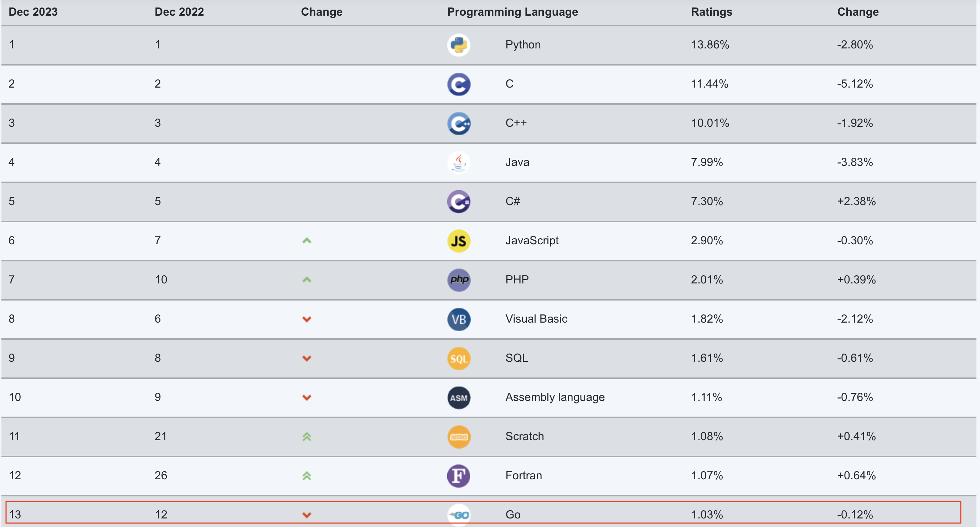The image size is (980, 527).
Task: Click the C# logo icon
Action: [x=458, y=202]
